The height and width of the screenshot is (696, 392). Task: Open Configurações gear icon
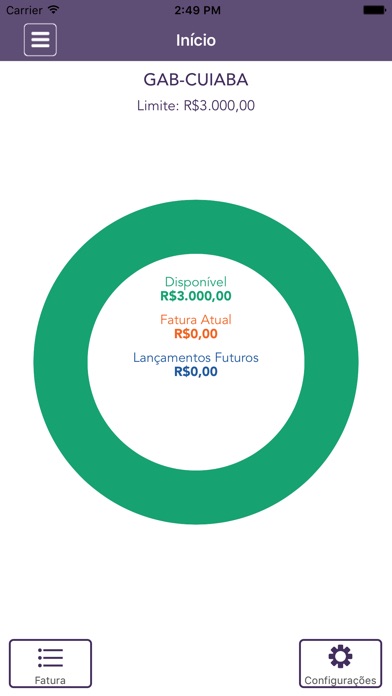pyautogui.click(x=340, y=656)
